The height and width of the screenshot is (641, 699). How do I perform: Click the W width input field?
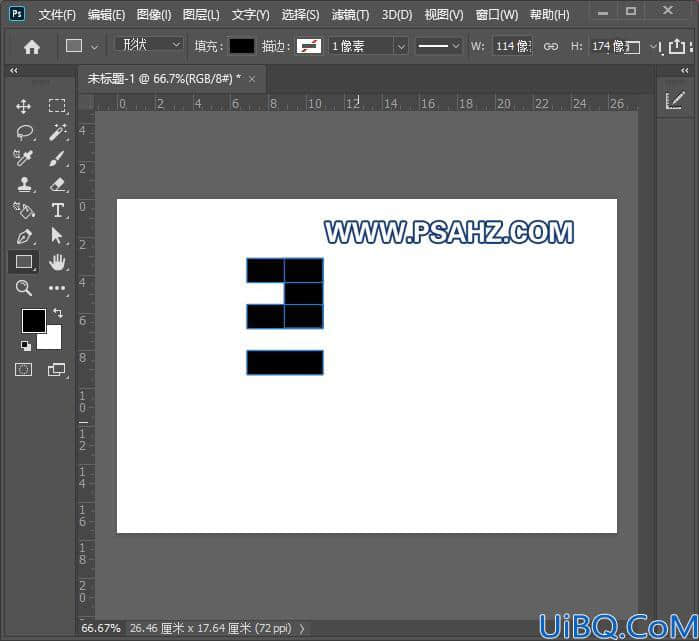pos(513,46)
